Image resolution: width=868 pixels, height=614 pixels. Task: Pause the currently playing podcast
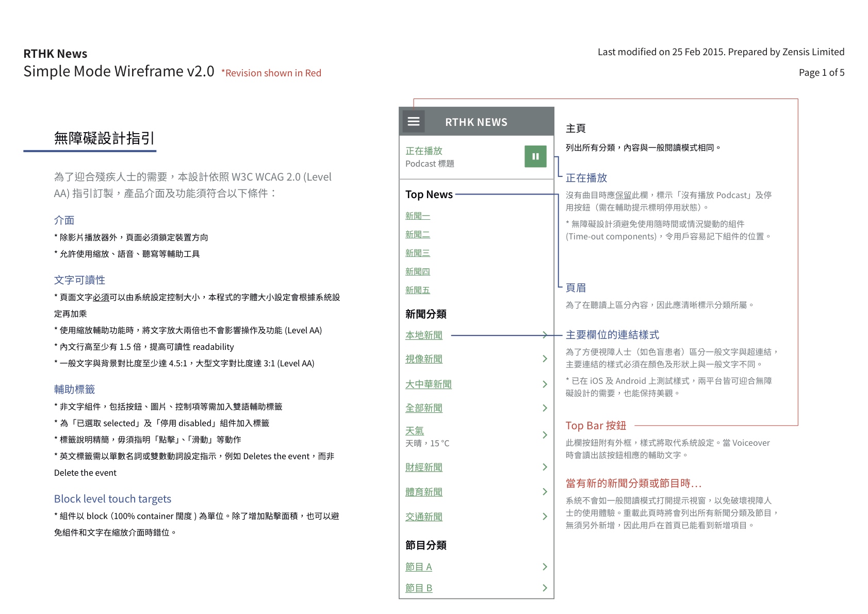click(535, 156)
